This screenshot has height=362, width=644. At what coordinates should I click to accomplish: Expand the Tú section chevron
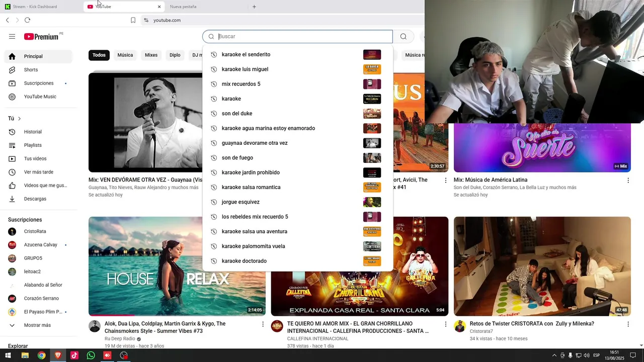pos(19,119)
